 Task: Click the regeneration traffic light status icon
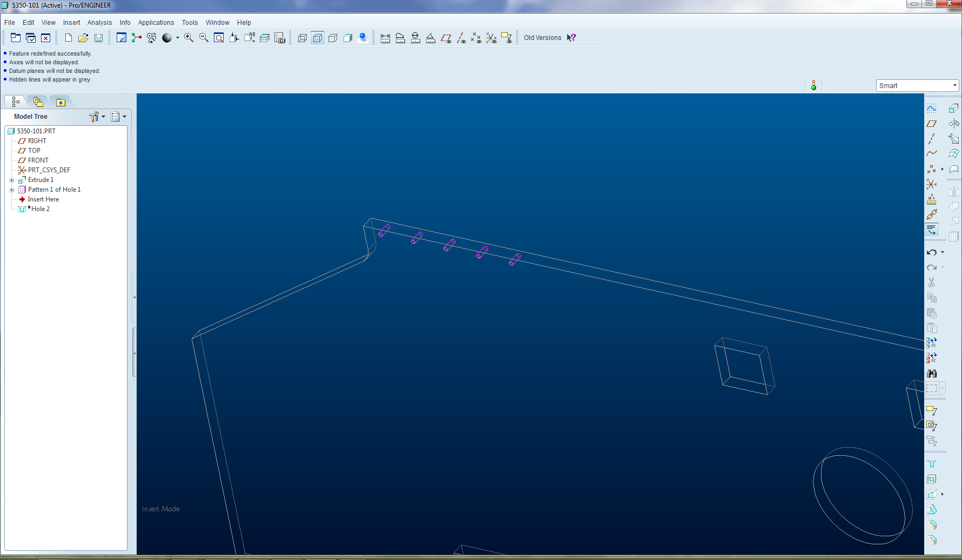(813, 85)
